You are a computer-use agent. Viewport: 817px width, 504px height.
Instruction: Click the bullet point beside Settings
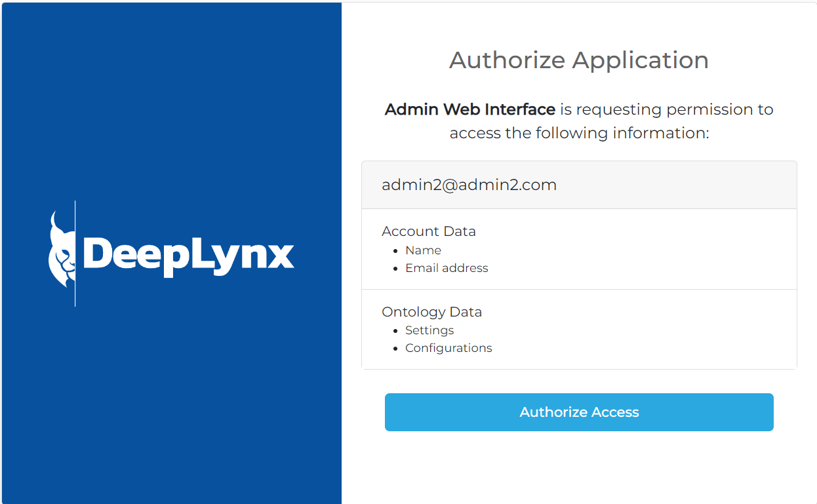(x=395, y=331)
